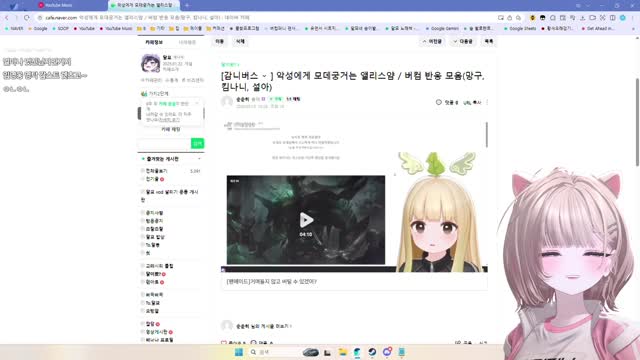
Task: Open the YouTube bookmark
Action: pos(84,29)
